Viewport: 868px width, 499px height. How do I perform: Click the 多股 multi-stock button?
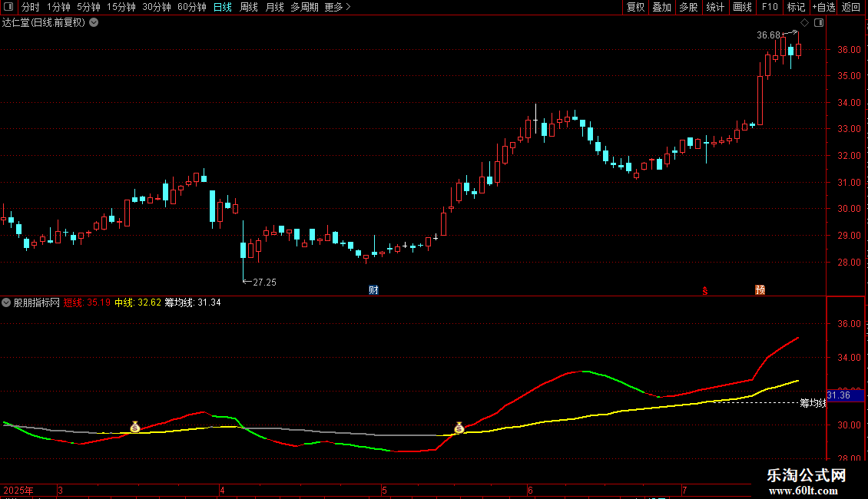coord(688,7)
